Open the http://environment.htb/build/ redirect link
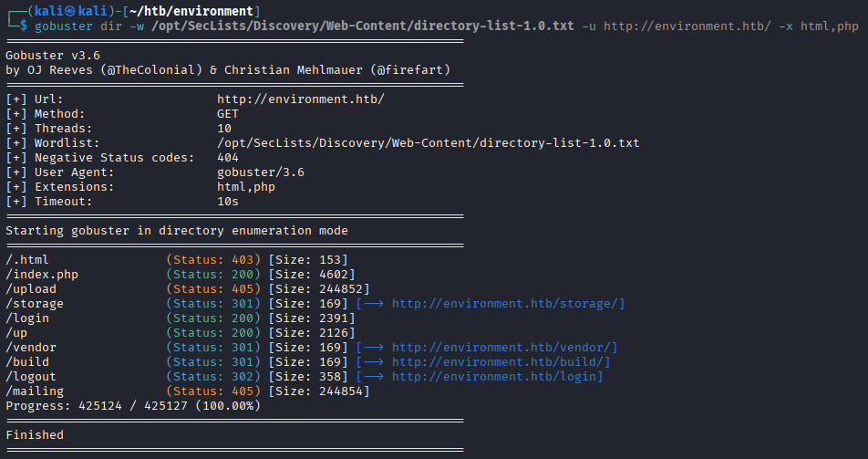This screenshot has width=868, height=459. (501, 362)
